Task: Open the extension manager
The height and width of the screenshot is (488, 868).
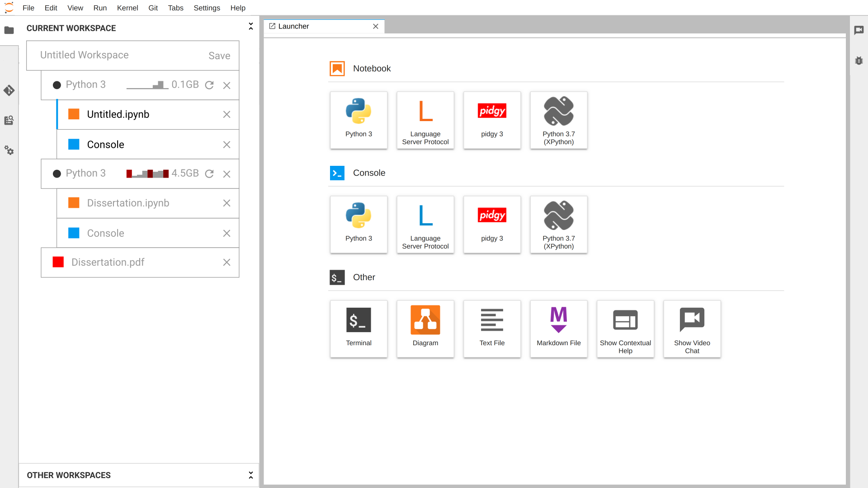Action: (9, 120)
